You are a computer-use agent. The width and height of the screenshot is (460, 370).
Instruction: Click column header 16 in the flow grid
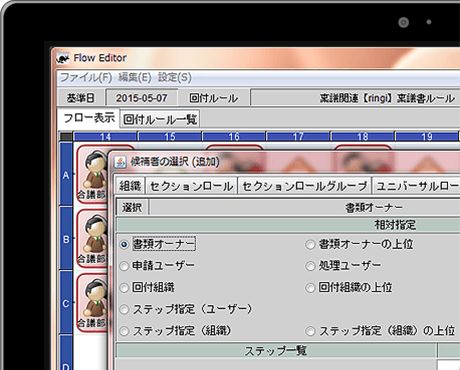[234, 137]
